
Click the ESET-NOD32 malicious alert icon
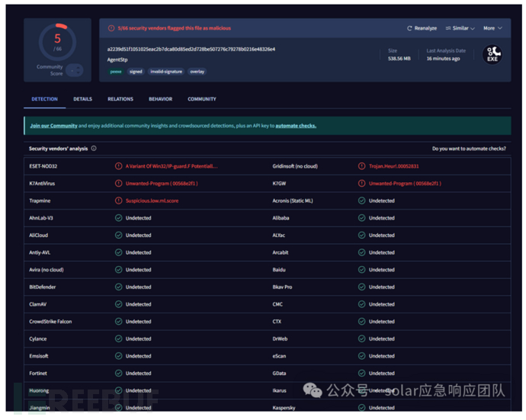click(x=118, y=166)
